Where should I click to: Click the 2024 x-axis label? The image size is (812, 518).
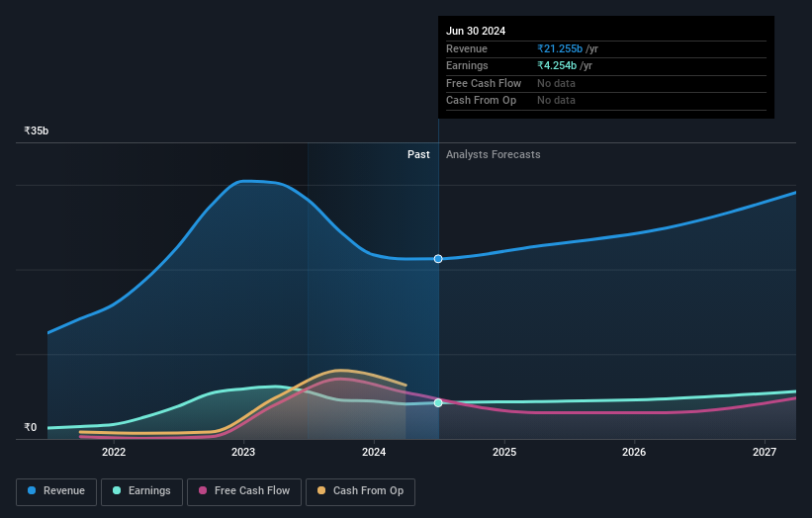374,453
